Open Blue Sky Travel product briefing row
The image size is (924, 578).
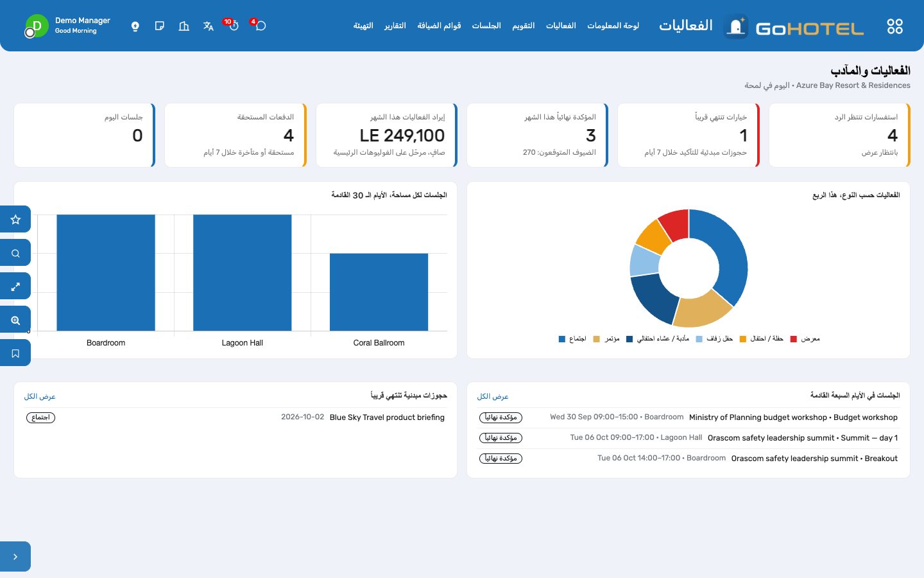tap(235, 417)
